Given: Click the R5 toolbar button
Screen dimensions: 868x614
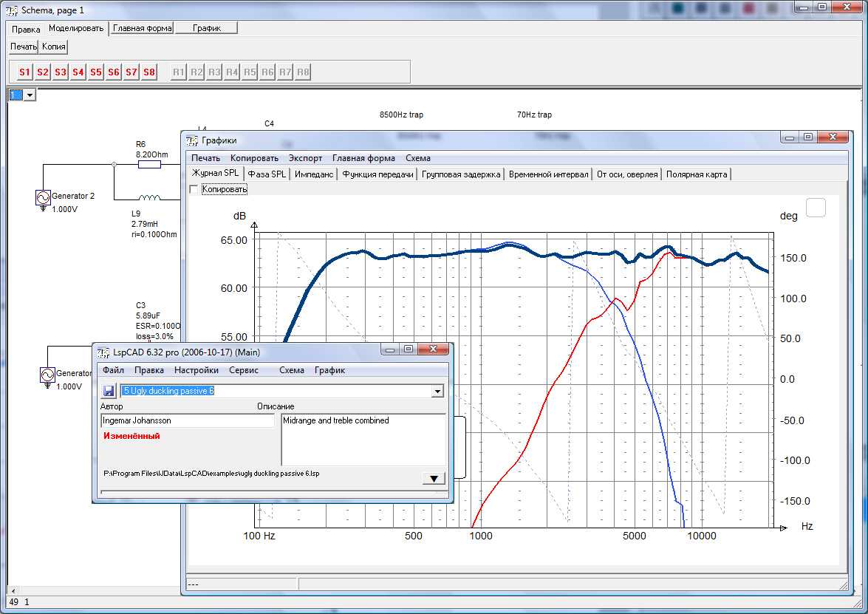Looking at the screenshot, I should [x=250, y=72].
